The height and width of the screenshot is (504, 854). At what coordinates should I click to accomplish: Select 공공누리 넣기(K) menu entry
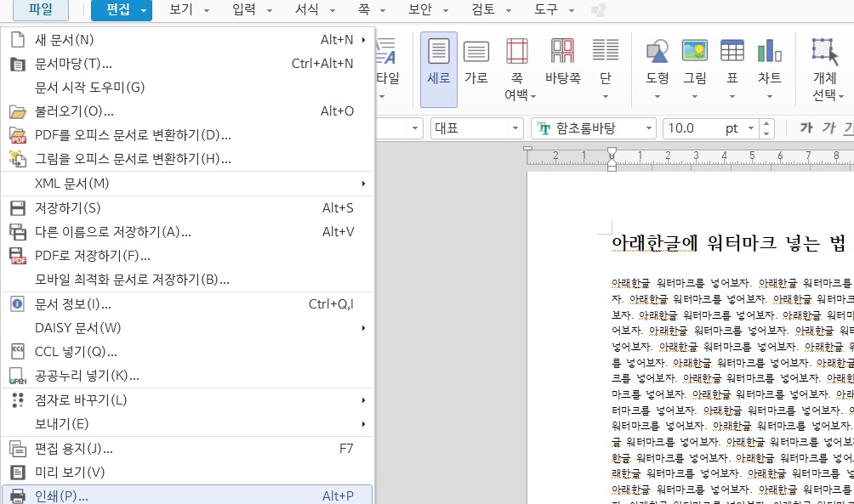click(187, 376)
